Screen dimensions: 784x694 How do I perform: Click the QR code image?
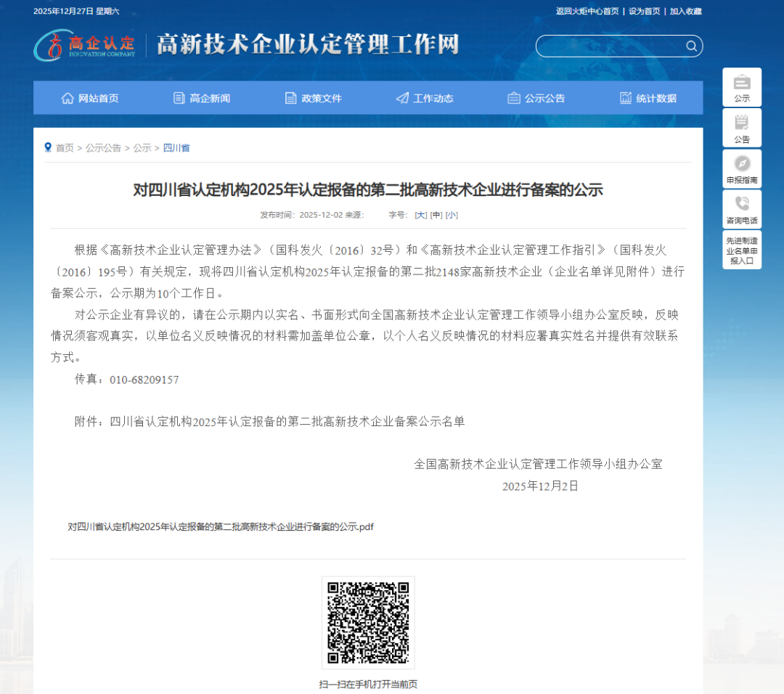pos(368,623)
